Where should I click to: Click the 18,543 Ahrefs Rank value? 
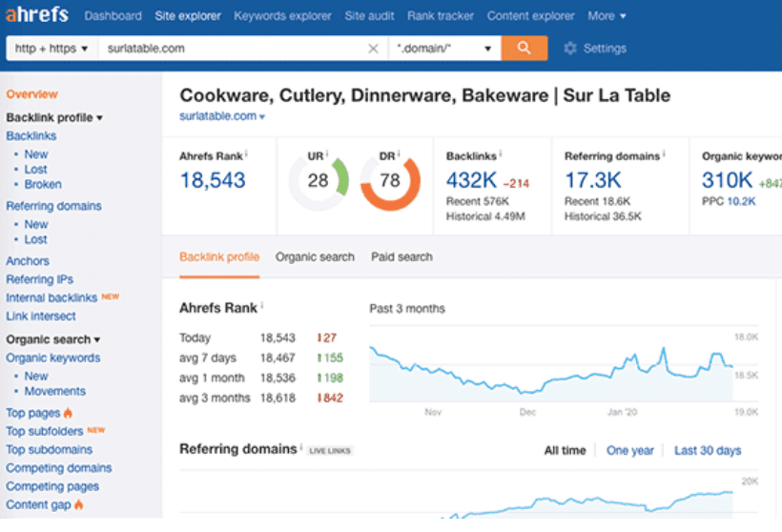pyautogui.click(x=213, y=180)
